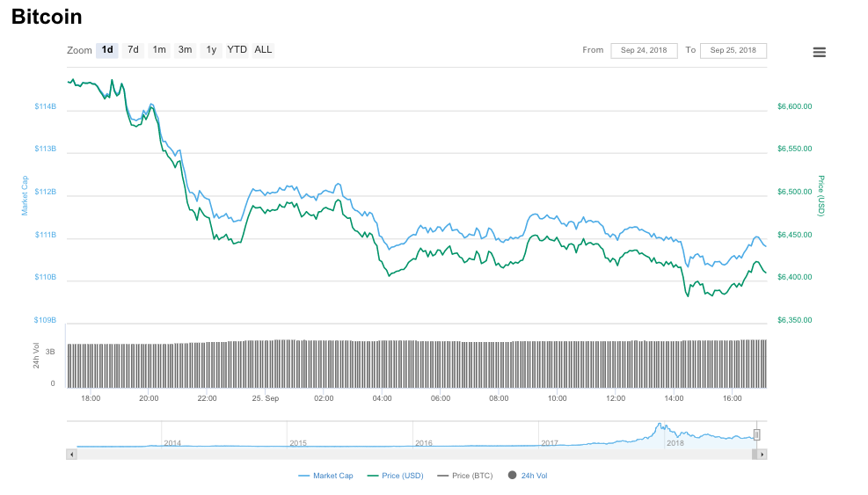This screenshot has height=495, width=868.
Task: Click the 16:00 time axis label
Action: 733,398
